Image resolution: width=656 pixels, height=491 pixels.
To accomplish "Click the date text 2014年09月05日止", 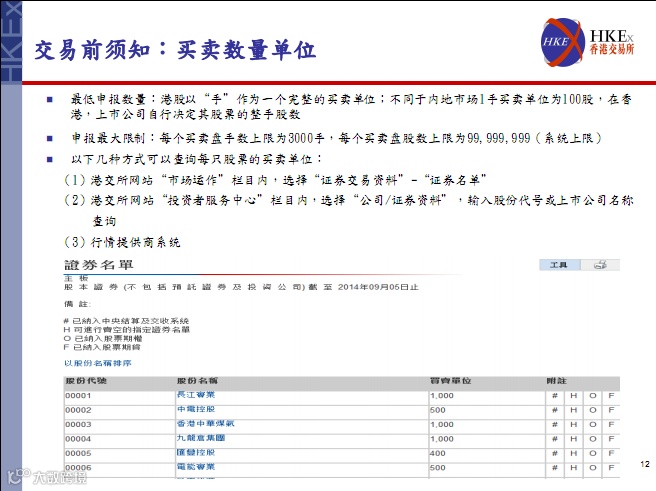I will [378, 287].
